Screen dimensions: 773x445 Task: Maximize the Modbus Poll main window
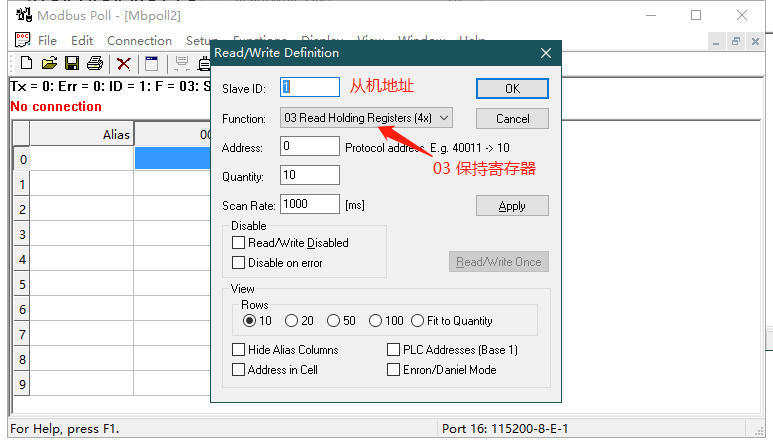[696, 15]
